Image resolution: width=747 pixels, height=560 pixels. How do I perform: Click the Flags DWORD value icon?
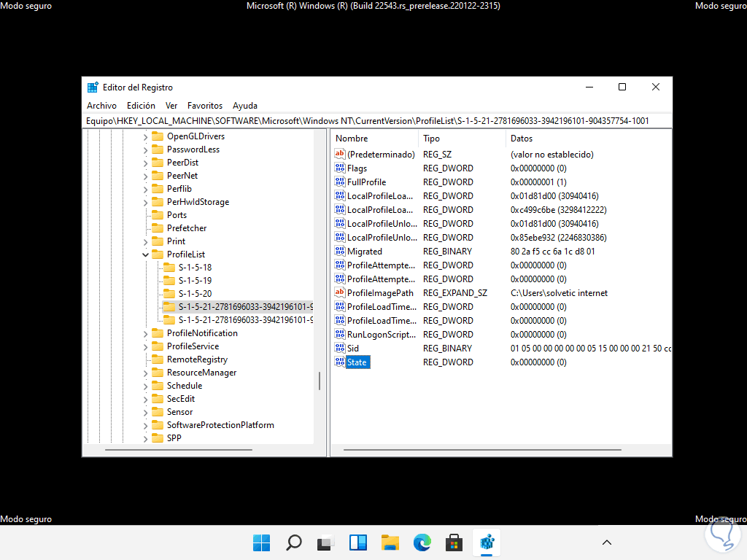pyautogui.click(x=340, y=168)
